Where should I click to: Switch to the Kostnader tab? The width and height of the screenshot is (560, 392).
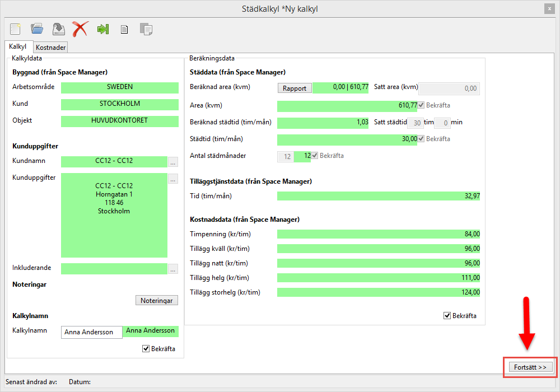tap(51, 48)
